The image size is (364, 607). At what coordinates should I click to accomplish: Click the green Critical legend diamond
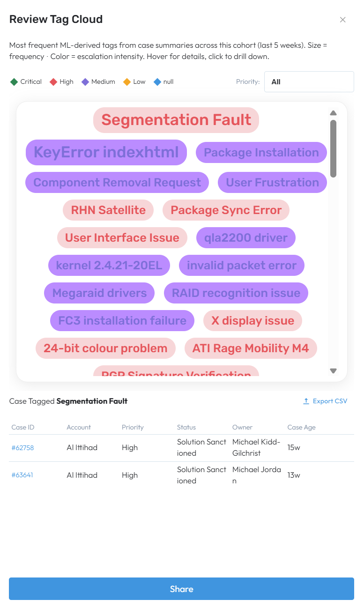14,82
